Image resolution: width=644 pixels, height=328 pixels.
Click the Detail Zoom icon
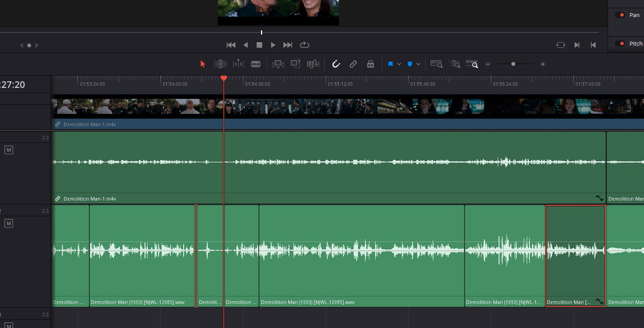point(454,64)
